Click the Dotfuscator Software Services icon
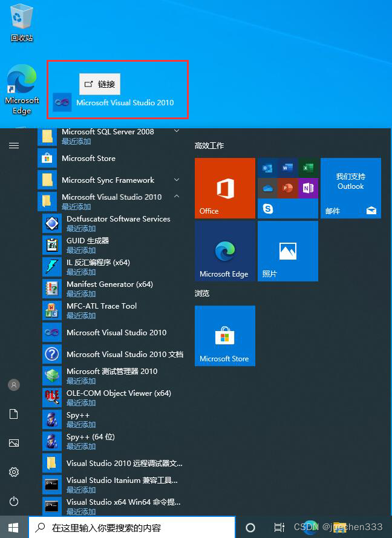The image size is (392, 538). [52, 223]
